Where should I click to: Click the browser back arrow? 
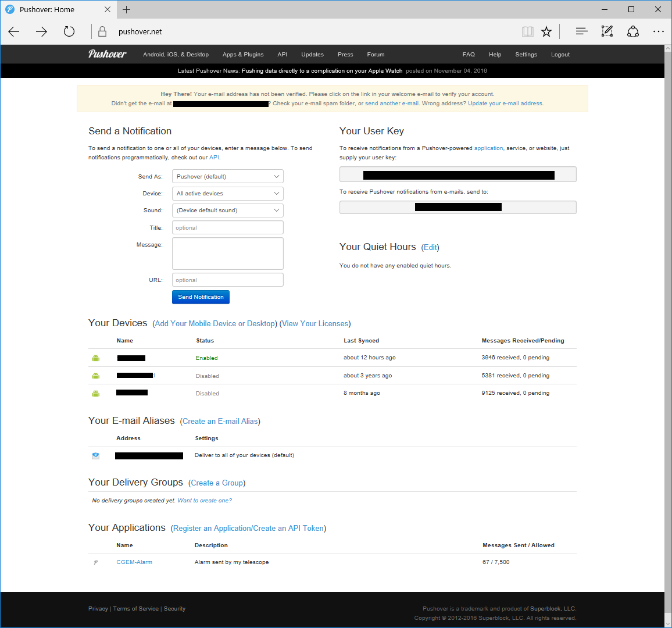pyautogui.click(x=14, y=32)
